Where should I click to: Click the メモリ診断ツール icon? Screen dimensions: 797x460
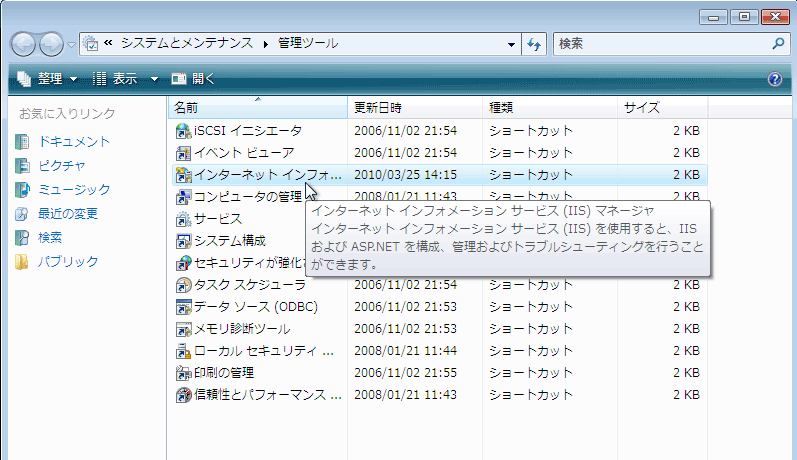coord(183,329)
